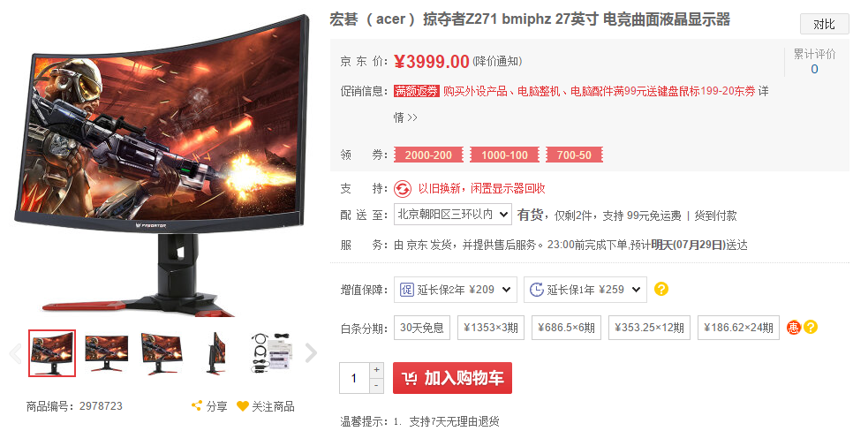The image size is (868, 431).
Task: Show previous thumbnails with left arrow
Action: pyautogui.click(x=16, y=353)
